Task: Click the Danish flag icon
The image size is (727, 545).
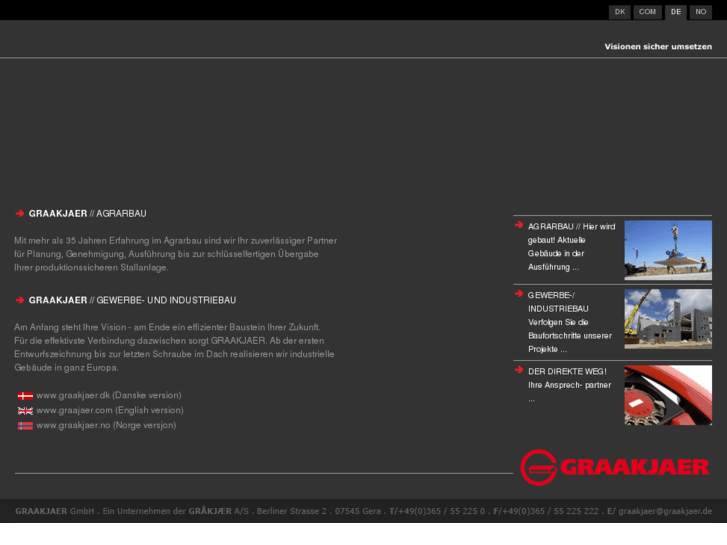Action: (25, 396)
